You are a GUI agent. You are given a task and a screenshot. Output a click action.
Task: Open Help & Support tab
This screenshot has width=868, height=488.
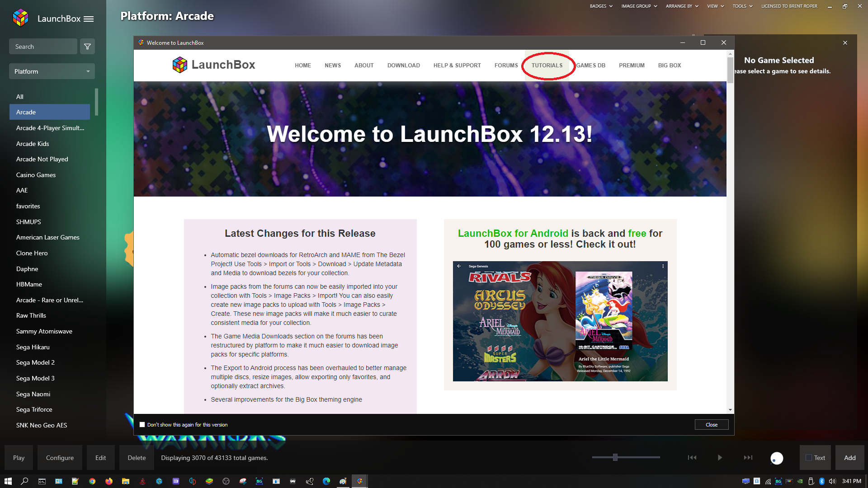457,66
